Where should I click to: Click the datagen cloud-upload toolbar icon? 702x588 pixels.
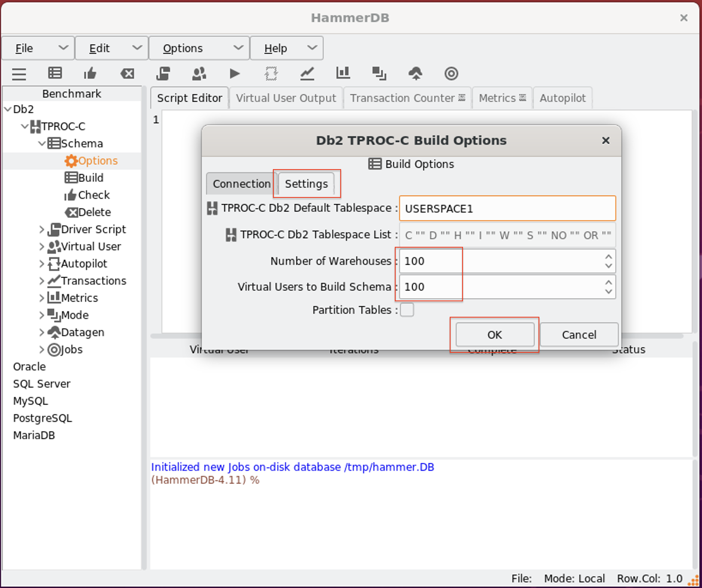(415, 74)
